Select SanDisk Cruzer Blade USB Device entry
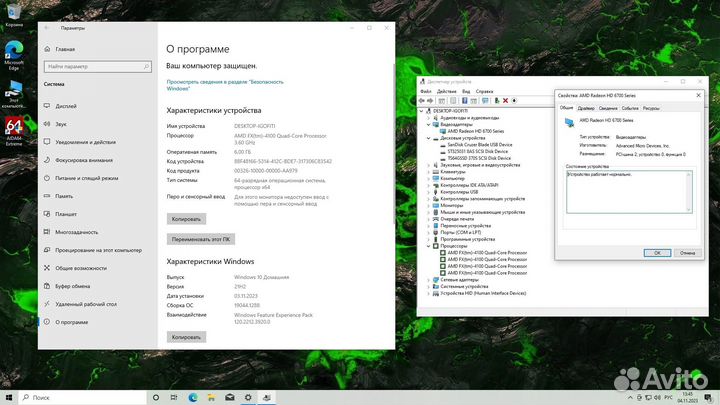 [479, 144]
